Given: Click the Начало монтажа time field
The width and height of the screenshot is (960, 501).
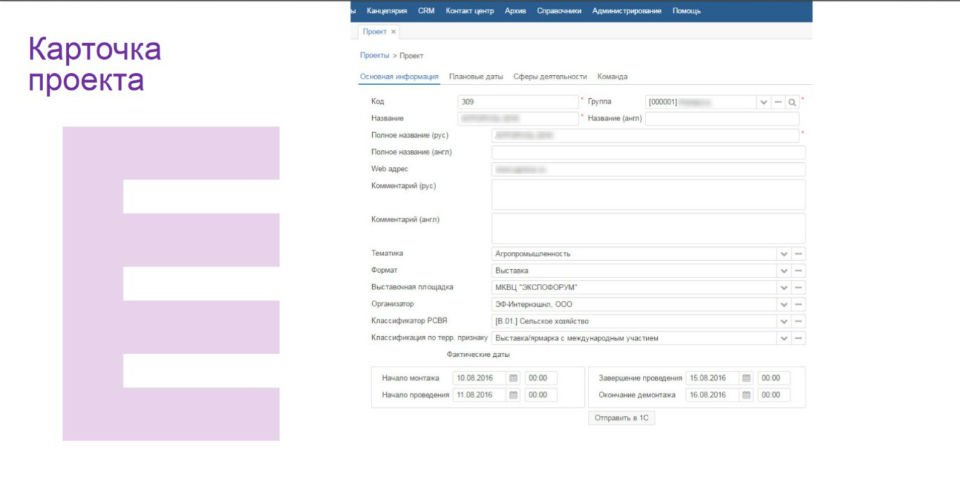Looking at the screenshot, I should (x=541, y=379).
